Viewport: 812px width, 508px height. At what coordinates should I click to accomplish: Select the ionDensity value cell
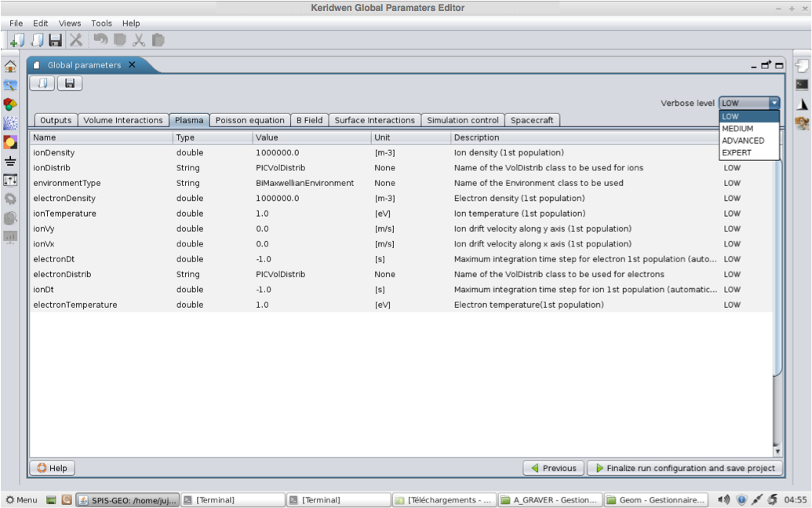point(277,152)
